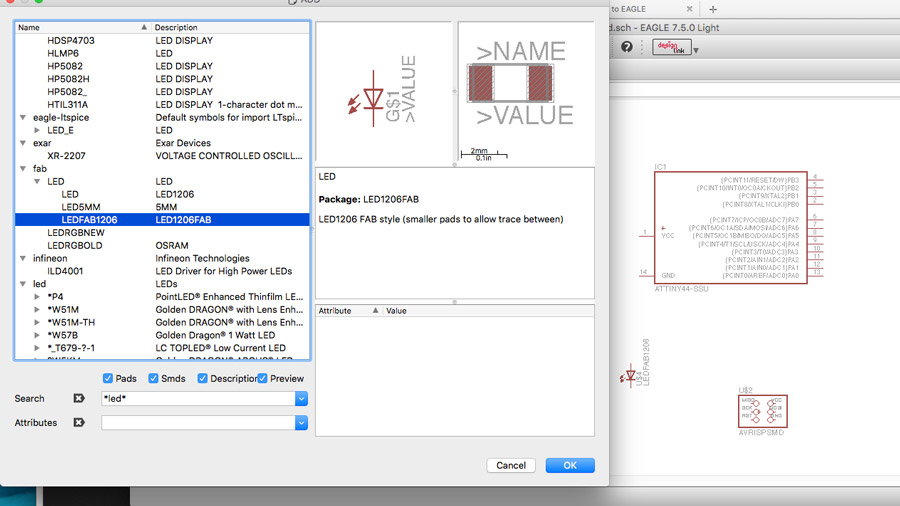Image resolution: width=900 pixels, height=506 pixels.
Task: Click the ATTINY44-SSU chip symbol
Action: pos(731,227)
